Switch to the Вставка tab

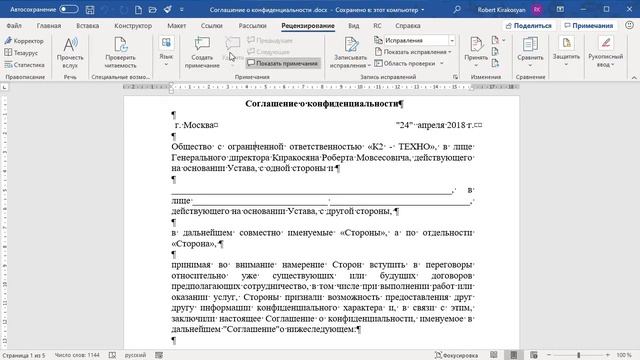pyautogui.click(x=87, y=25)
